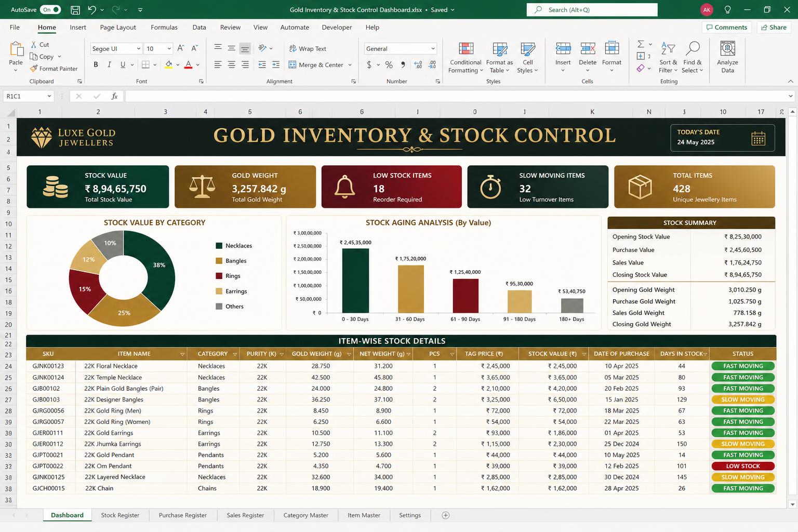
Task: Open the STOCK VALUE (₹) filter arrow
Action: pos(584,354)
